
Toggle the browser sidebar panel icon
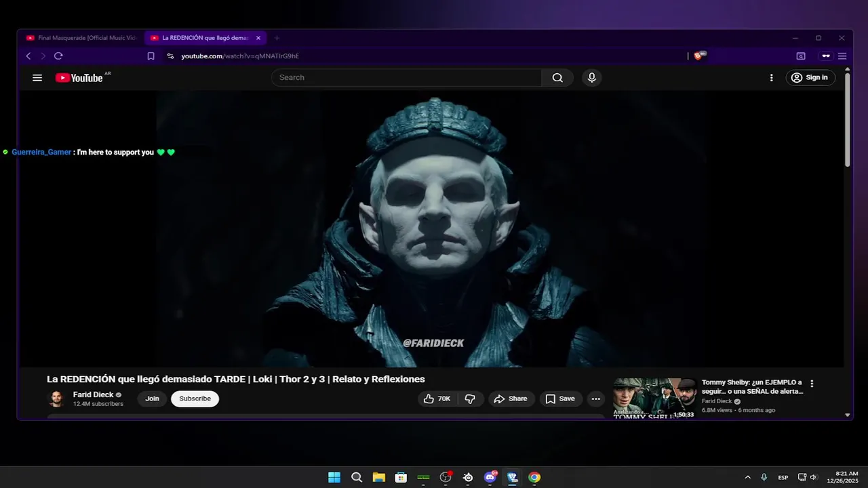click(801, 56)
